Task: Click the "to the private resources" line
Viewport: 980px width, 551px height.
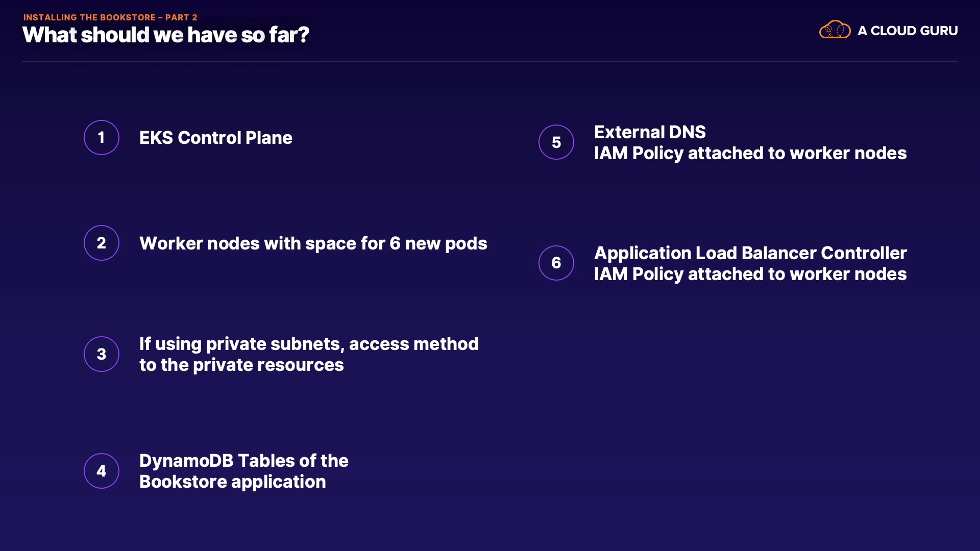Action: pyautogui.click(x=241, y=365)
